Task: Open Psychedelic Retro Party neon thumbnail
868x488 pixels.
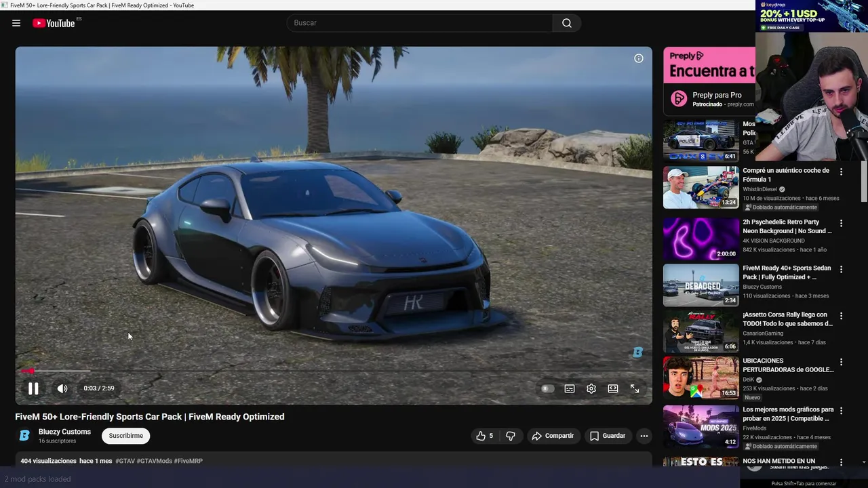Action: (701, 239)
